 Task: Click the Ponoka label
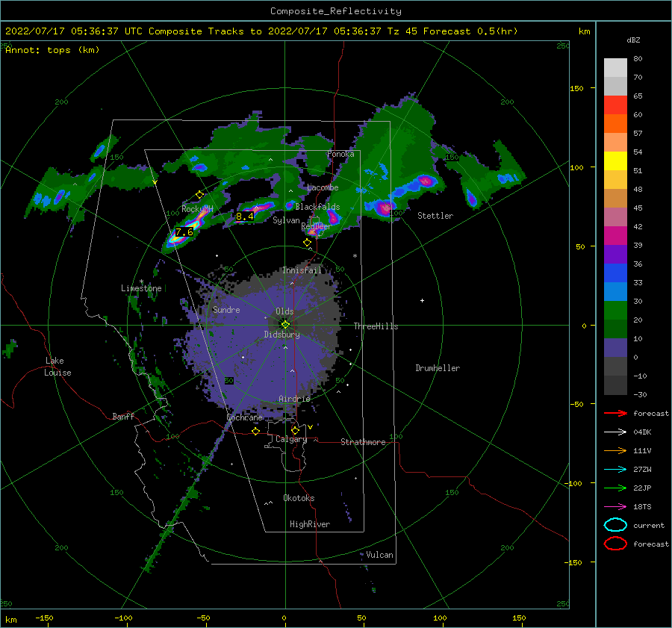pyautogui.click(x=340, y=154)
